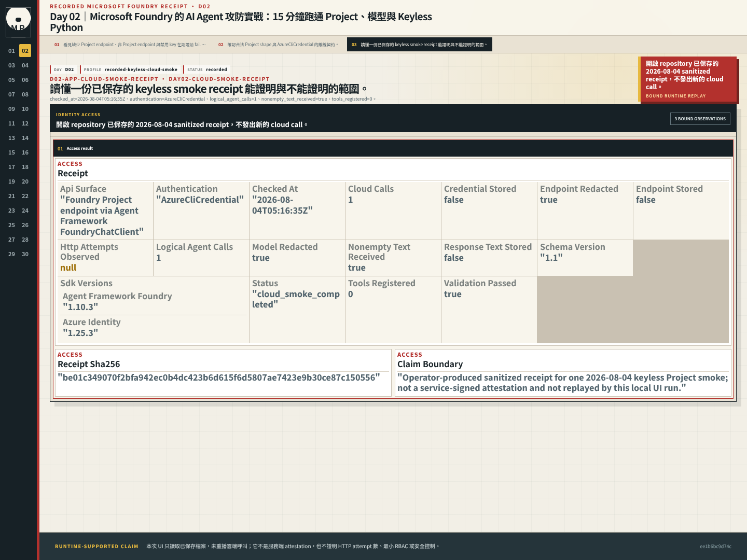Go to day 10
The width and height of the screenshot is (747, 560).
[25, 109]
